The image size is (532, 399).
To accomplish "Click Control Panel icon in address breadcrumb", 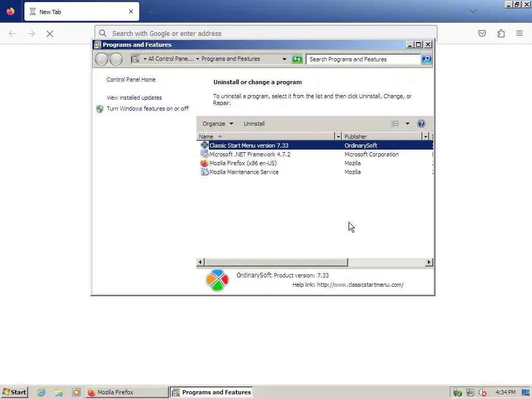I will (136, 59).
